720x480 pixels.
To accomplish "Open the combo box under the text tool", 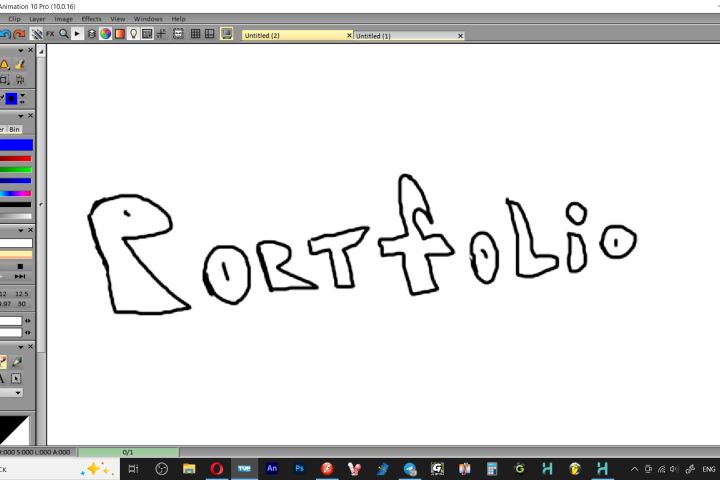I will 11,393.
